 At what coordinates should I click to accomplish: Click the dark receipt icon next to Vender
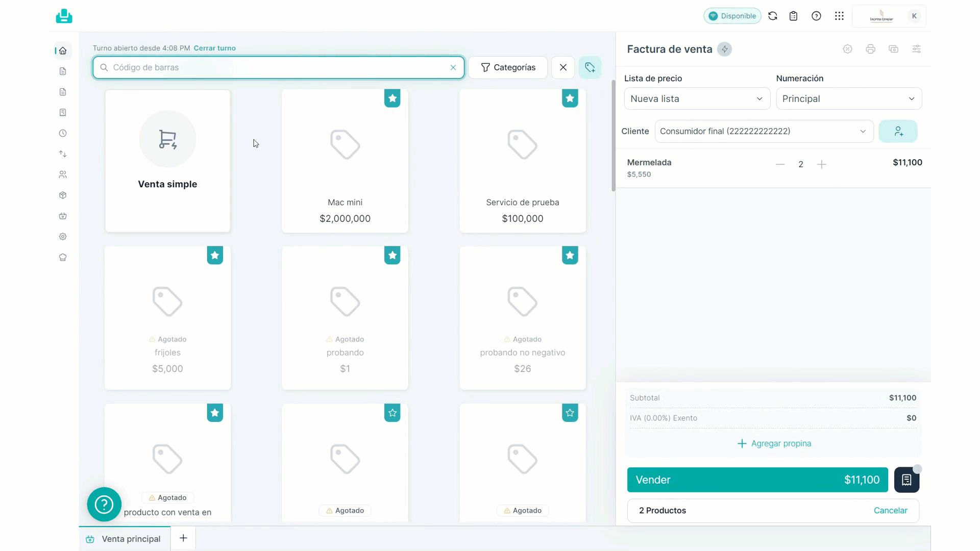906,480
